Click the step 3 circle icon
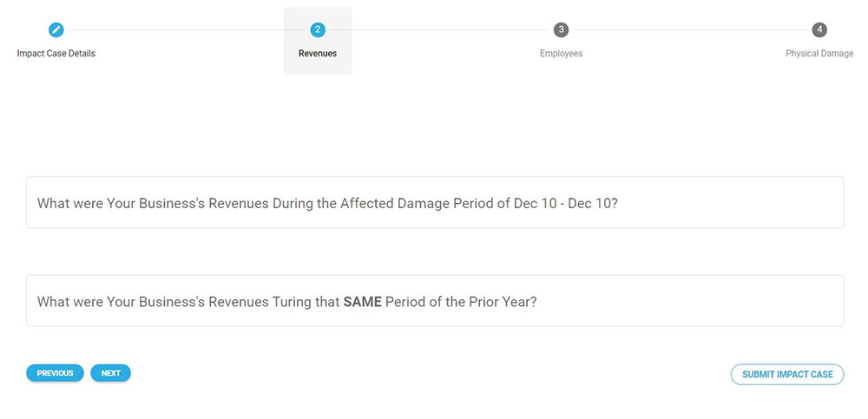Screen dimensions: 868x419 click(x=561, y=30)
